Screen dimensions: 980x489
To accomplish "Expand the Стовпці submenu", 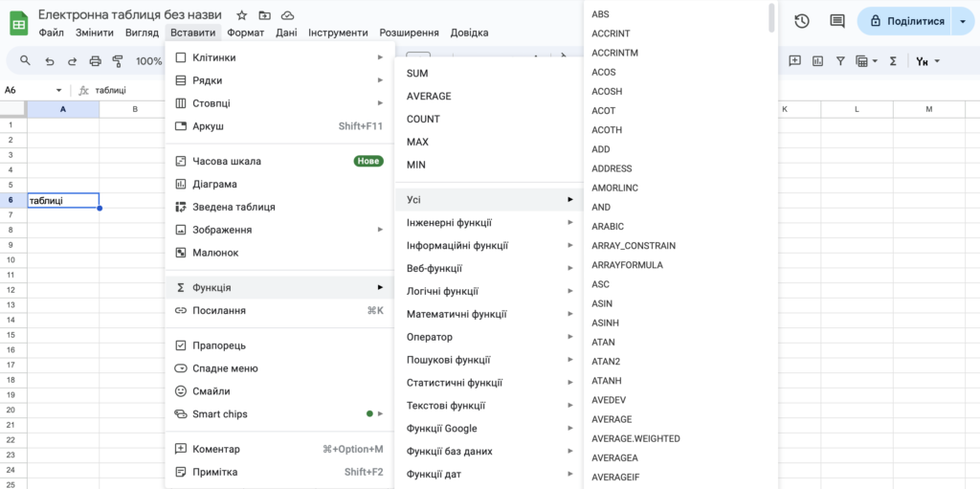I will coord(279,103).
